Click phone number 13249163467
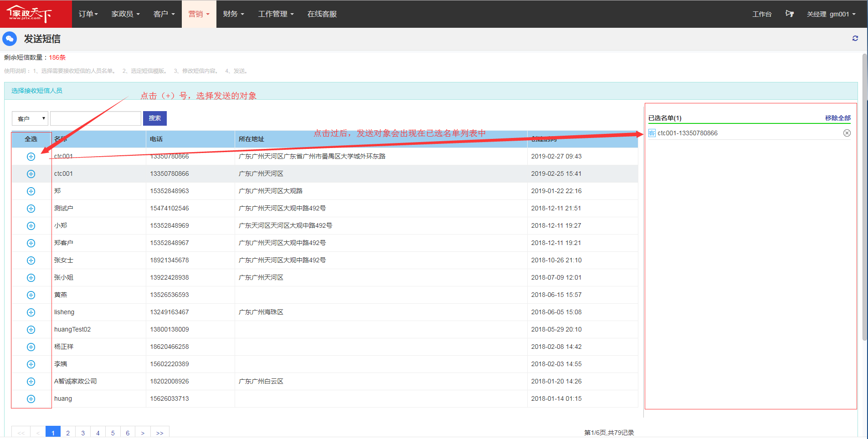 [x=169, y=312]
